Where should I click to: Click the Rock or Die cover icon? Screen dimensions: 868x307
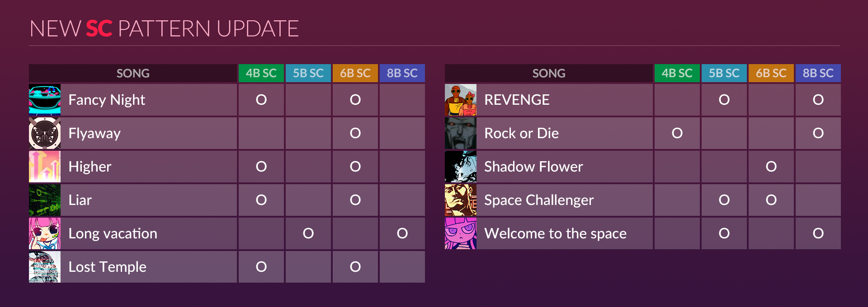(461, 133)
